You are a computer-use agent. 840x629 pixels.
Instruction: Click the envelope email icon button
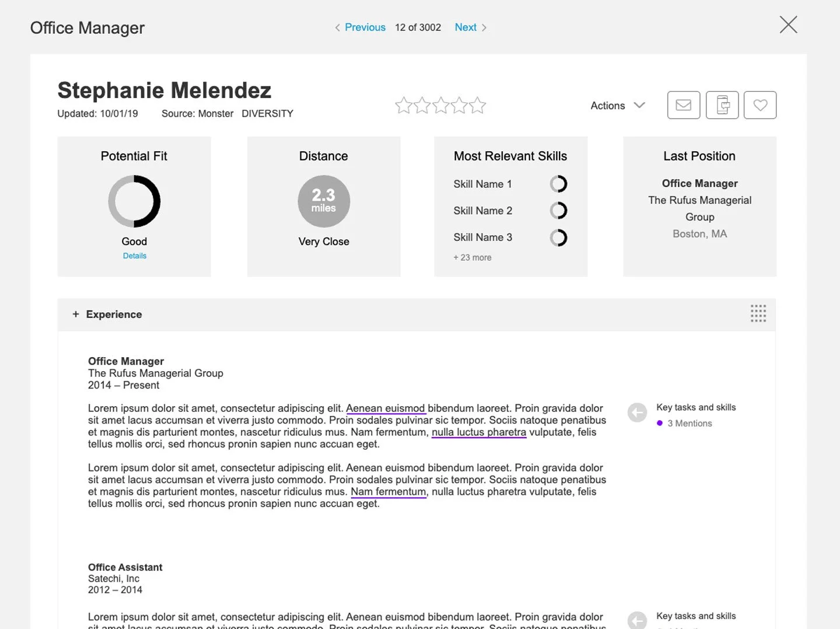[x=684, y=105]
